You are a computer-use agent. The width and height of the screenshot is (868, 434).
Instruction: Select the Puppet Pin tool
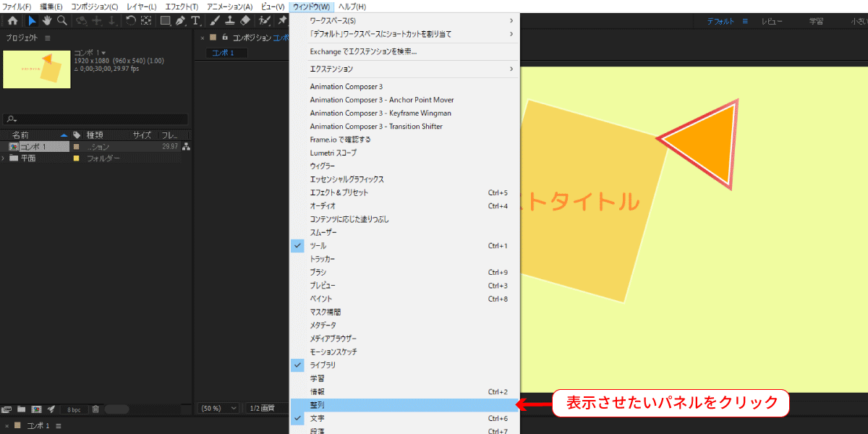[x=282, y=20]
